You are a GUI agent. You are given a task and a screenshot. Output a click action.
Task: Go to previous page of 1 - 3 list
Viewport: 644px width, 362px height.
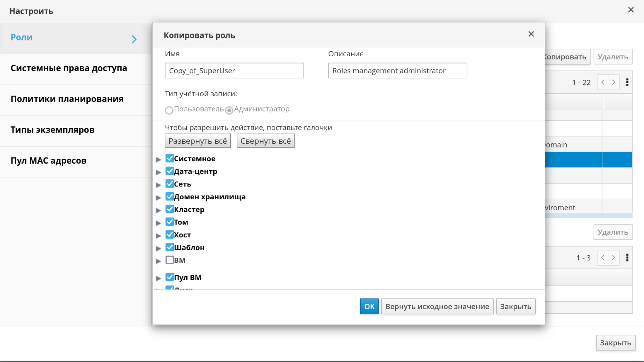(x=603, y=258)
